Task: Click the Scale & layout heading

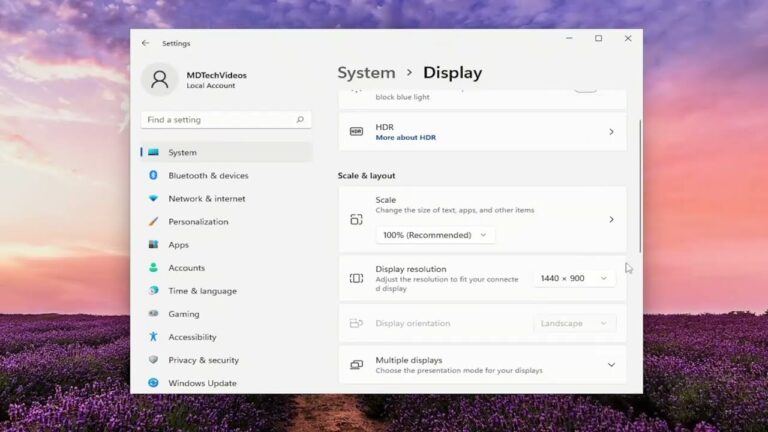Action: (366, 175)
